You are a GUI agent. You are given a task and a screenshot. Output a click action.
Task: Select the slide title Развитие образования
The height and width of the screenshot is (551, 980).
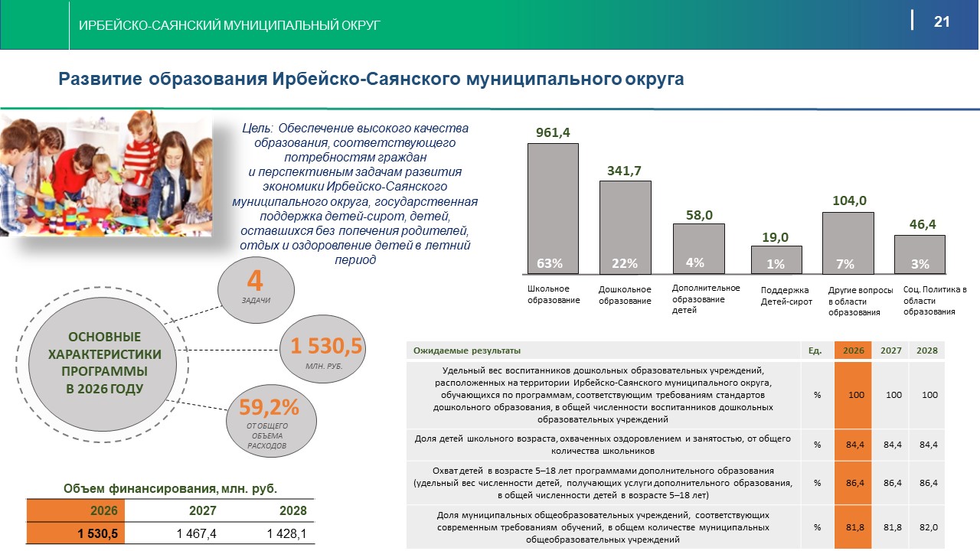(371, 79)
